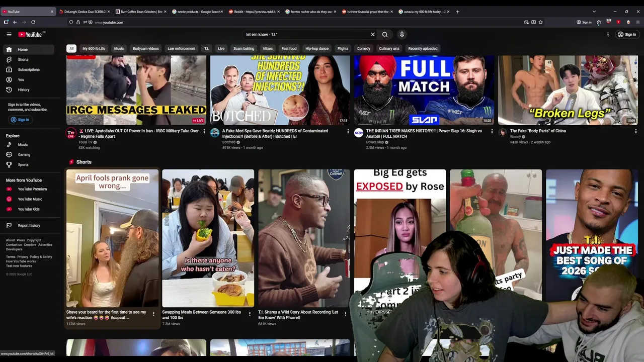Open more options for beard shave short
The height and width of the screenshot is (362, 644).
click(153, 313)
